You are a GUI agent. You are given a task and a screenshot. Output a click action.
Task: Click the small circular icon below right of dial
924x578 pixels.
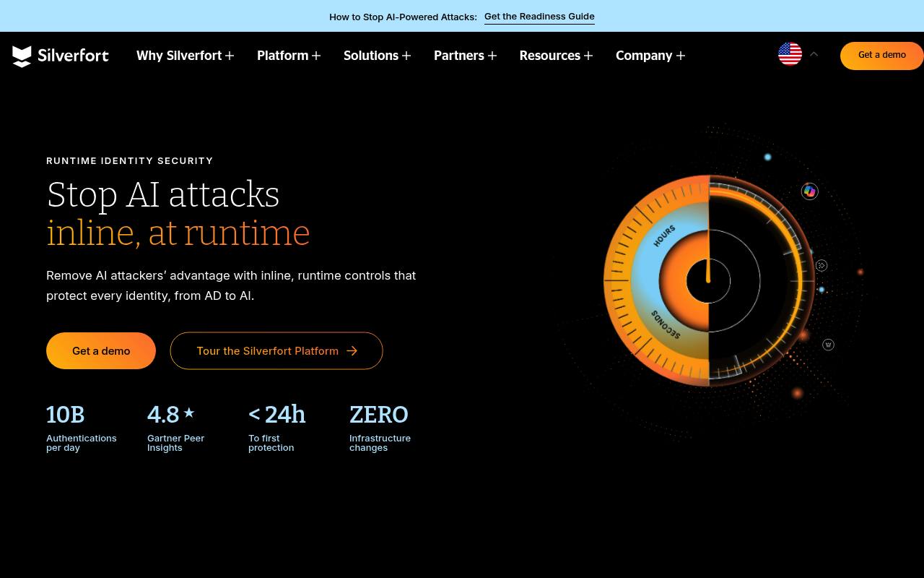[x=829, y=345]
